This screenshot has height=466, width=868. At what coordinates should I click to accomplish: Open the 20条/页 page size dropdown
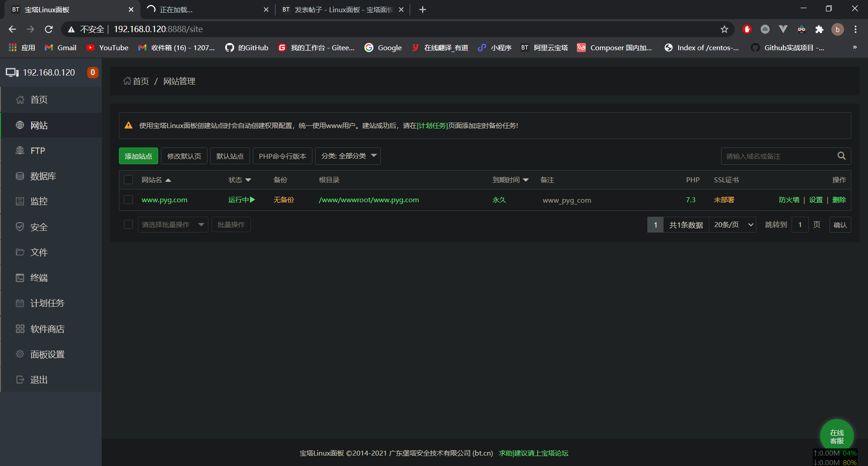pos(733,225)
